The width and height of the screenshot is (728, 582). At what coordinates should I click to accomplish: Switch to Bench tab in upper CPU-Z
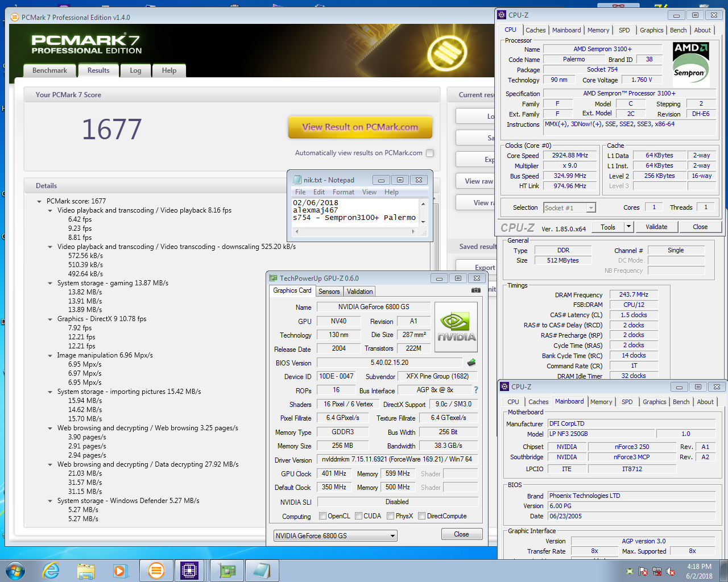click(x=678, y=30)
